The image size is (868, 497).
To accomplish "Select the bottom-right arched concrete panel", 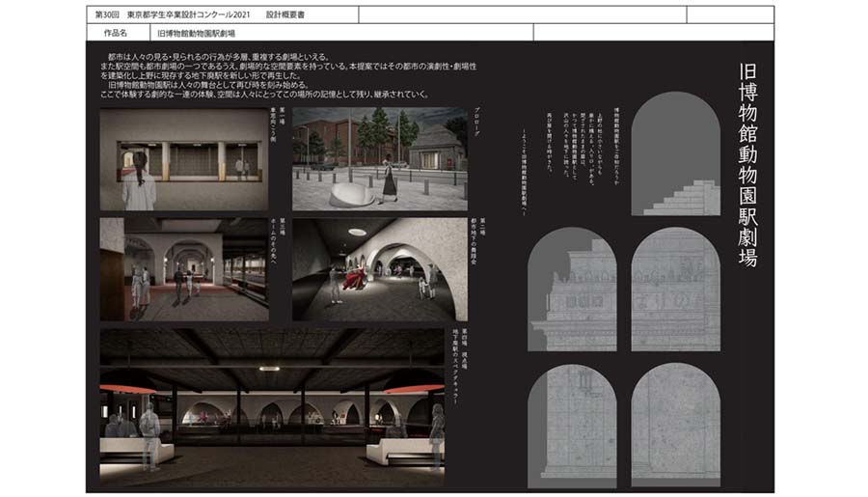I will 675,425.
